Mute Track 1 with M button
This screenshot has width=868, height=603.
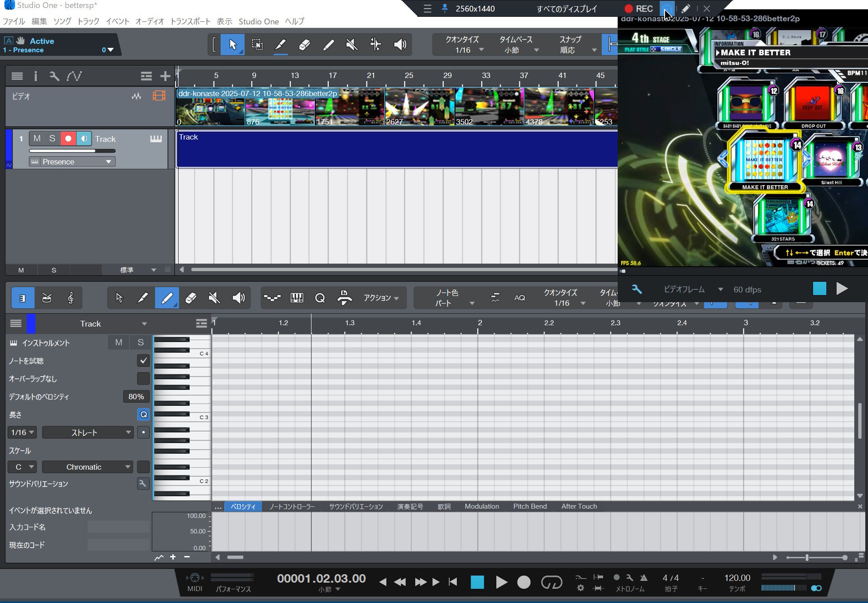coord(37,139)
